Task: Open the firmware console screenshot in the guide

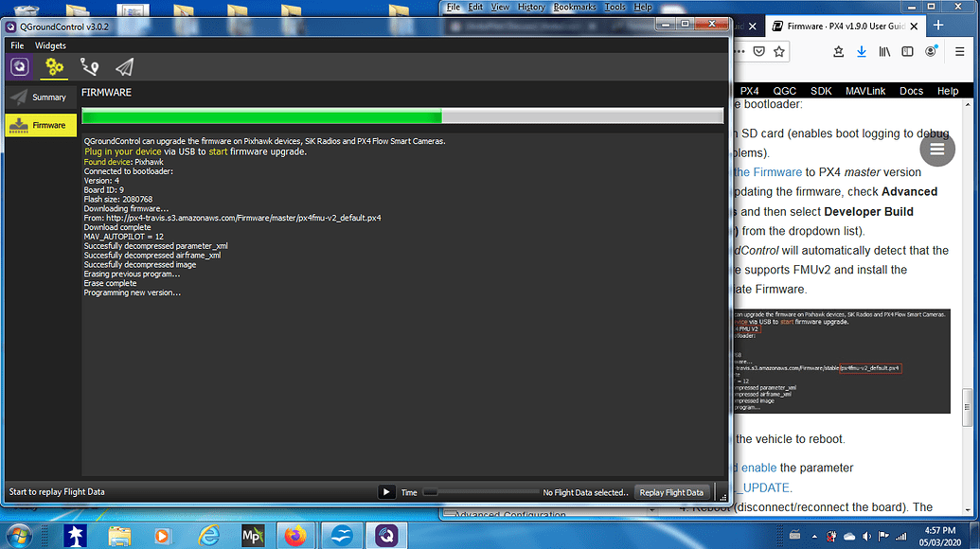Action: 842,361
